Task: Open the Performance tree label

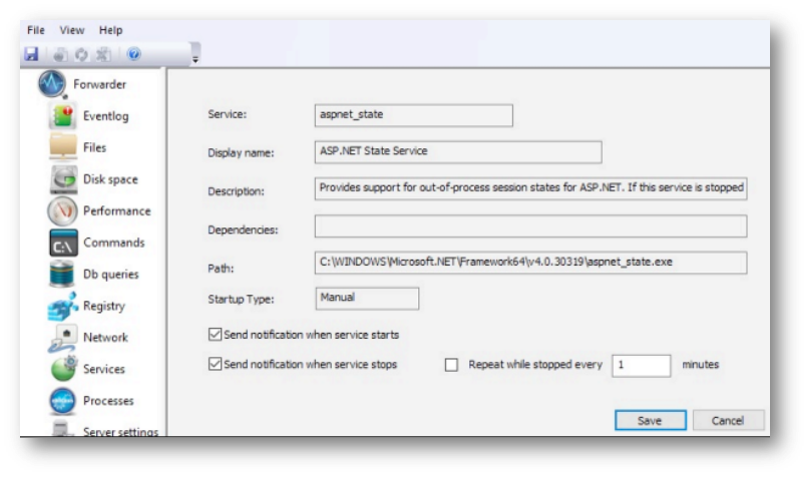Action: (x=117, y=211)
